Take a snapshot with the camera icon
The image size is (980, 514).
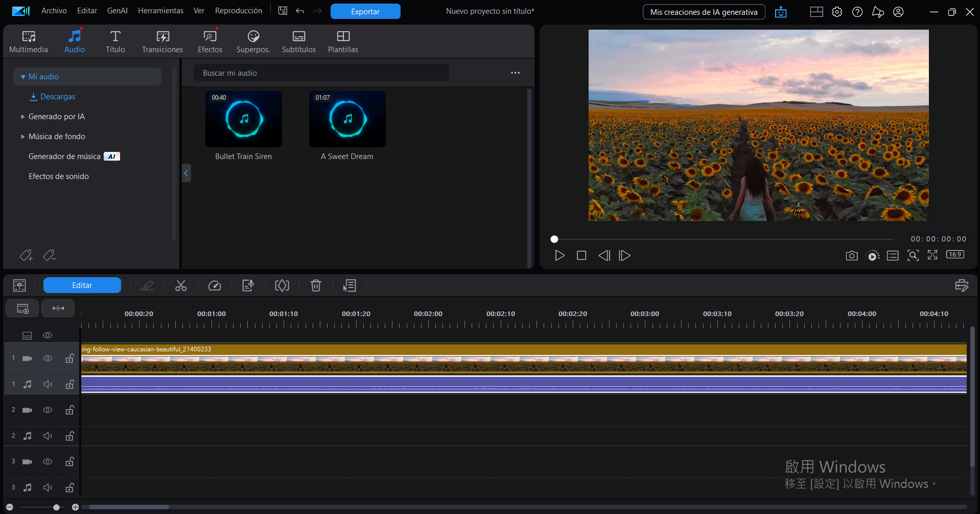pos(851,256)
